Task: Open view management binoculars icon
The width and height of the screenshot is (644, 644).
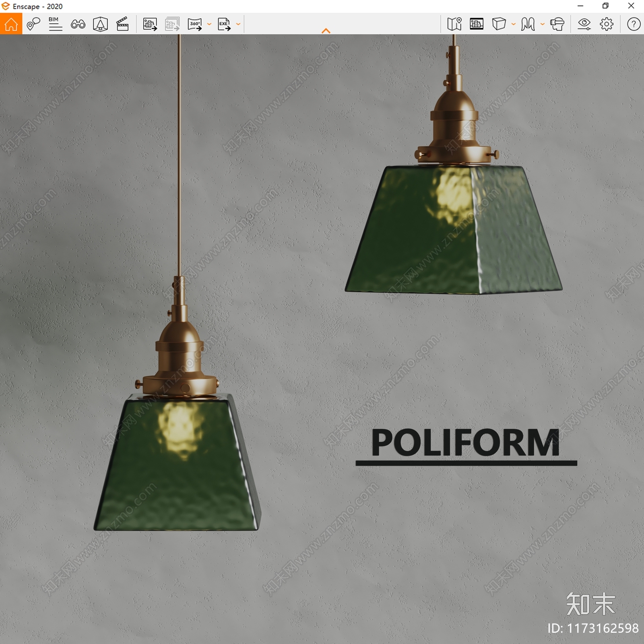Action: (x=78, y=24)
